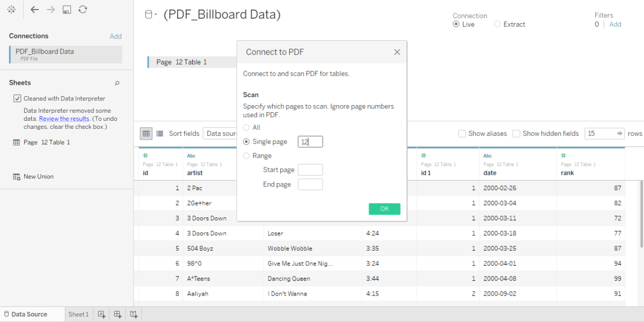Enable the Show aliases checkbox
Viewport: 644px width, 322px height.
pyautogui.click(x=462, y=133)
